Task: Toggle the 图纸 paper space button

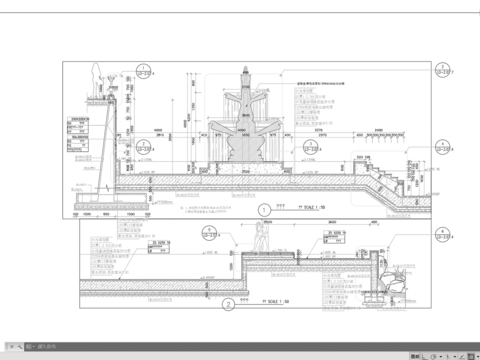Action: (415, 357)
